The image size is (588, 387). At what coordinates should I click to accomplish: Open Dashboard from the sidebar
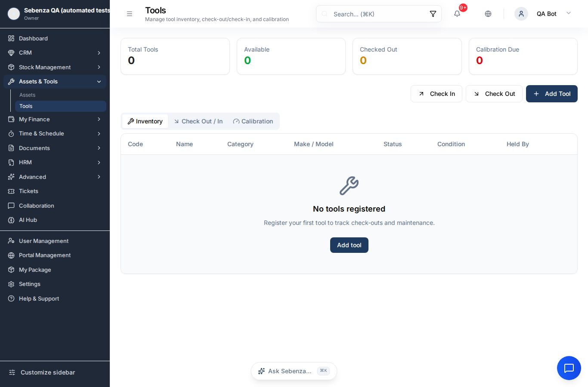pyautogui.click(x=55, y=38)
